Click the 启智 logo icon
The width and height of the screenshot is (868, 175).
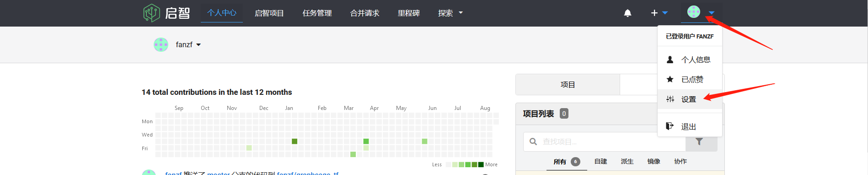151,13
